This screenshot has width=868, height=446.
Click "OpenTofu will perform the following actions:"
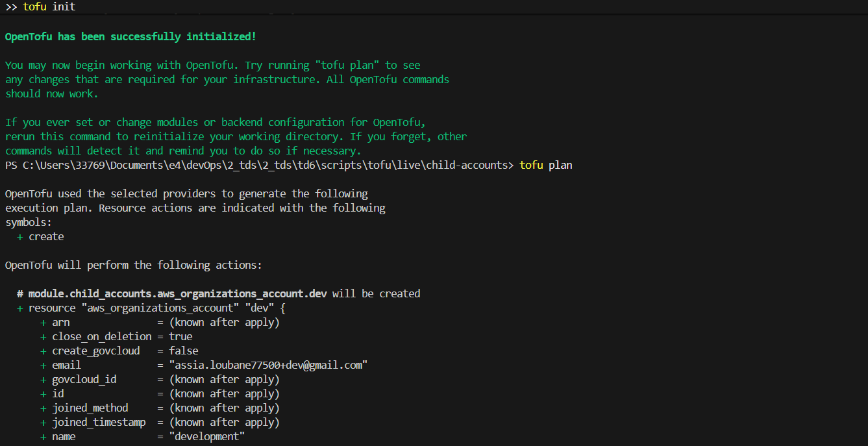[133, 266]
